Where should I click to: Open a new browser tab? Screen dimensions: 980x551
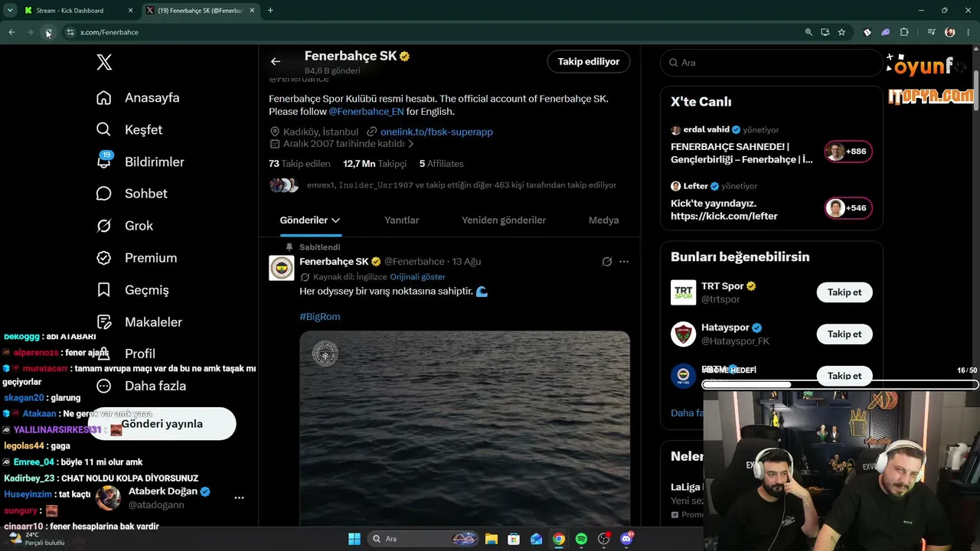pos(270,10)
